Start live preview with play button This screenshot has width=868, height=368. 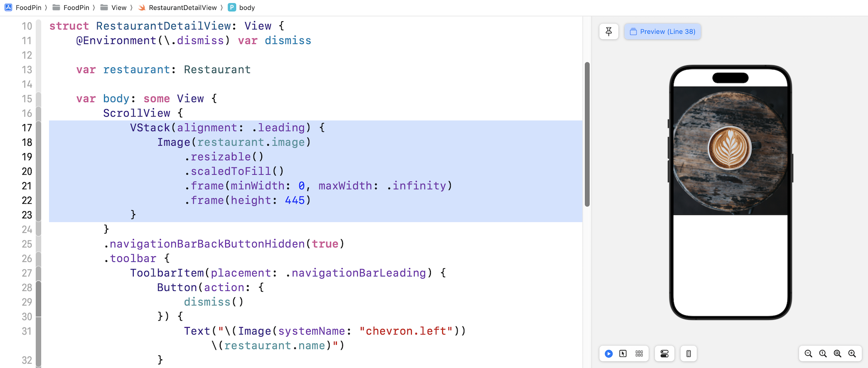coord(609,354)
